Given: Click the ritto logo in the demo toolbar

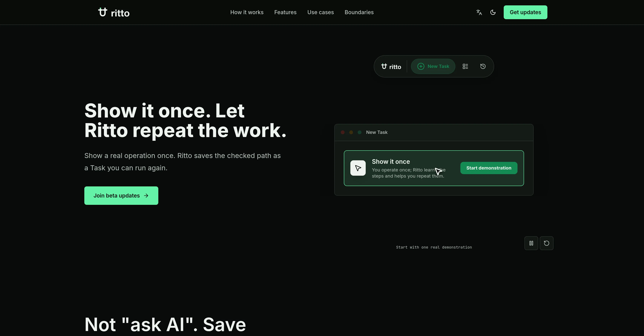Looking at the screenshot, I should (x=391, y=67).
